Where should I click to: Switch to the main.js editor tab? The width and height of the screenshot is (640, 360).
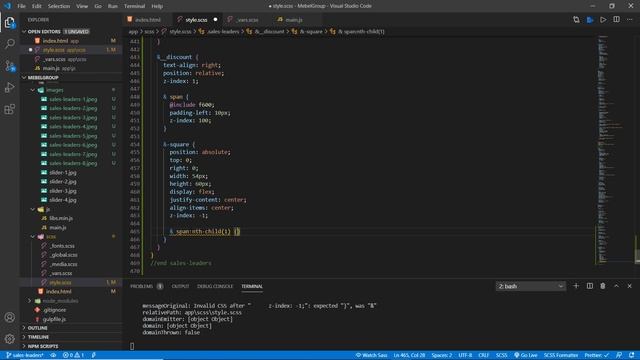[x=294, y=20]
